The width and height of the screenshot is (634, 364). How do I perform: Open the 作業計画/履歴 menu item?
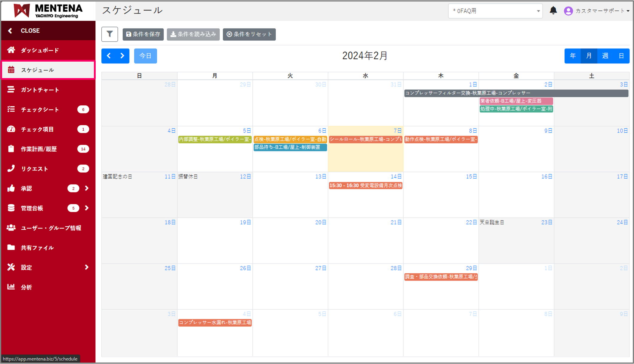point(39,149)
